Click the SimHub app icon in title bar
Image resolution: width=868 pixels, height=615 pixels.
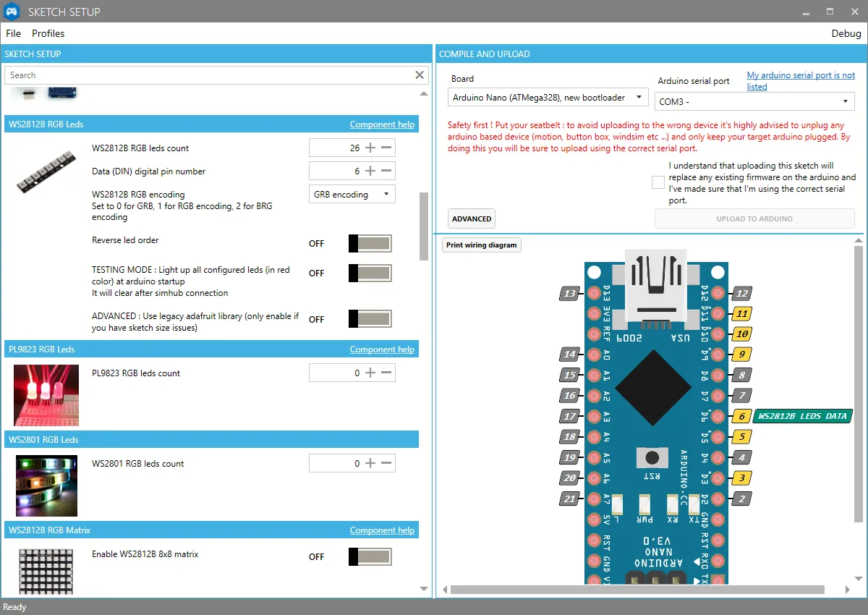12,12
